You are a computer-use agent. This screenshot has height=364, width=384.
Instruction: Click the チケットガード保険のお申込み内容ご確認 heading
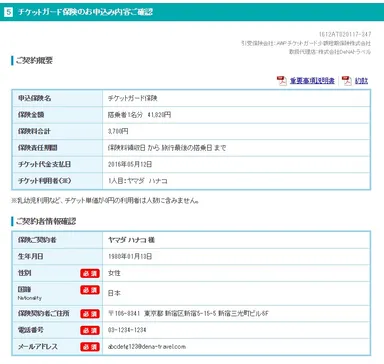coord(85,12)
